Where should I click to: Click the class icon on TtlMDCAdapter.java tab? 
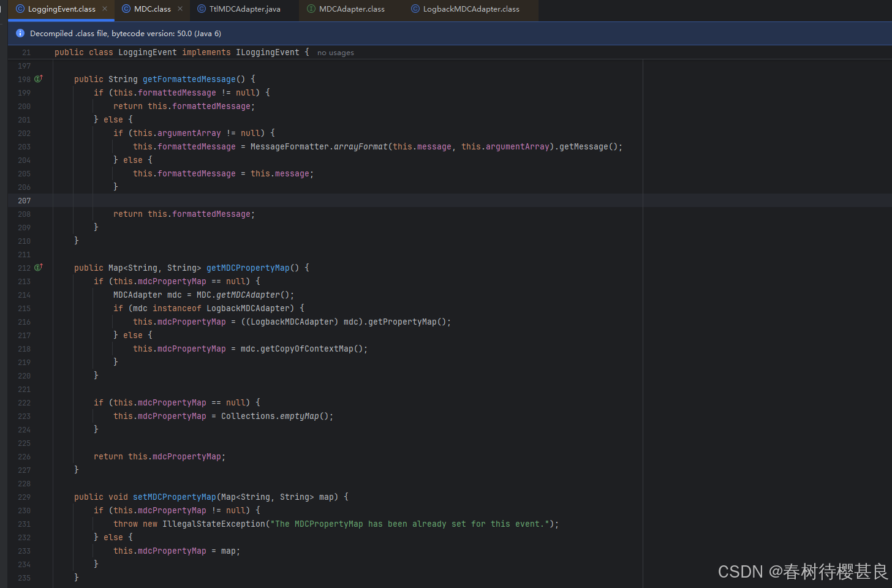click(202, 9)
